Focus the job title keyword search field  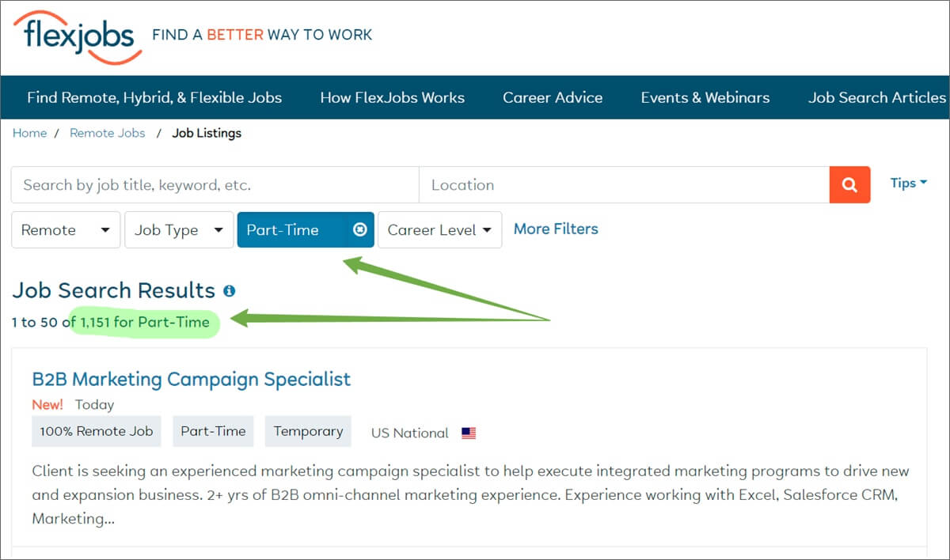click(215, 185)
